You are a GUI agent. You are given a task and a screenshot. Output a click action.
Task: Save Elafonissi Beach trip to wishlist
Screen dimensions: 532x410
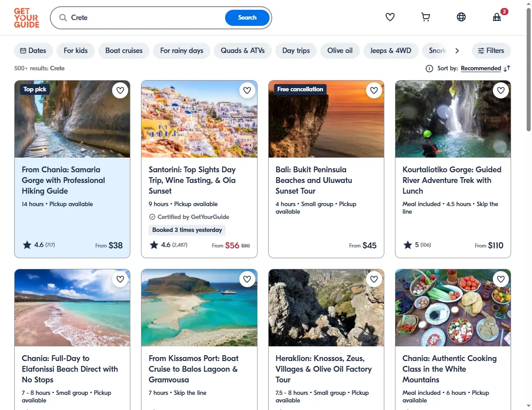point(120,279)
